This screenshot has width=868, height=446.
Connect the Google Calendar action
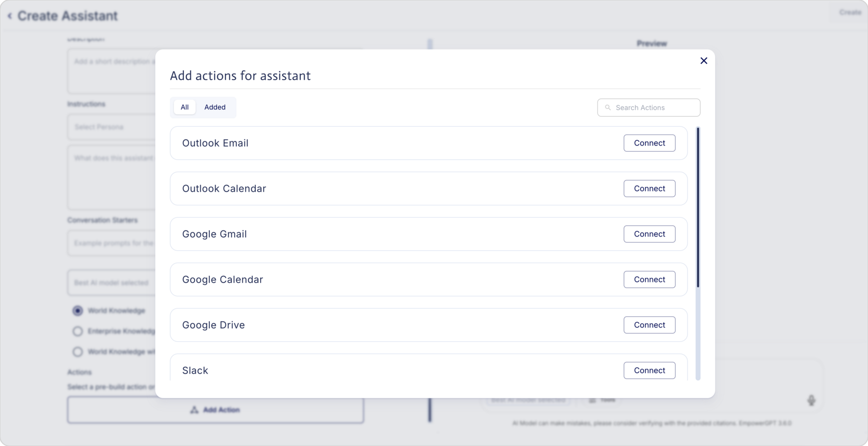coord(649,280)
